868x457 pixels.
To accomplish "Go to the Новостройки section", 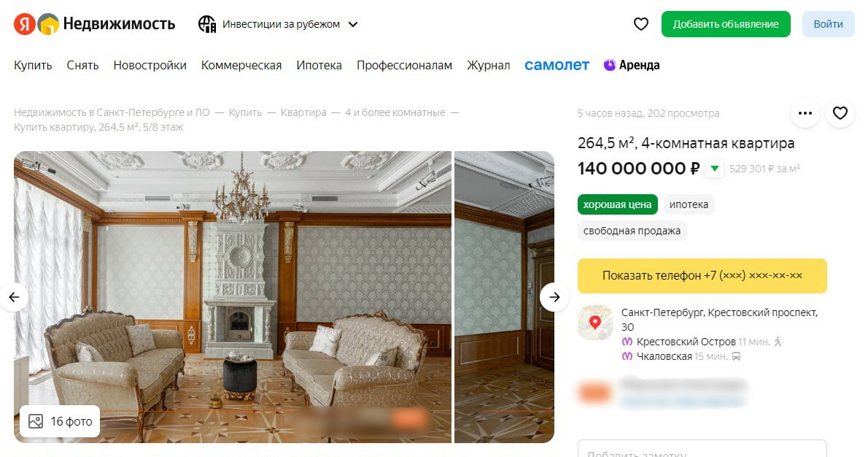I will 150,65.
